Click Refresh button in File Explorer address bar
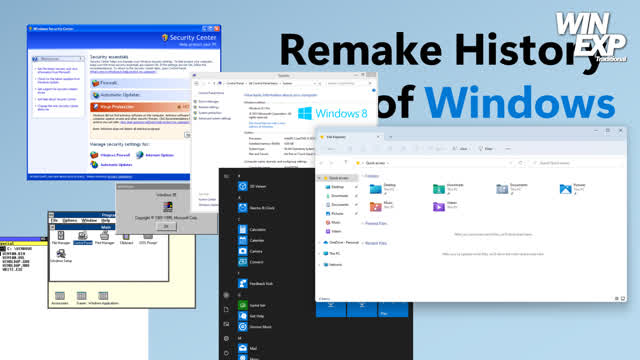 521,163
